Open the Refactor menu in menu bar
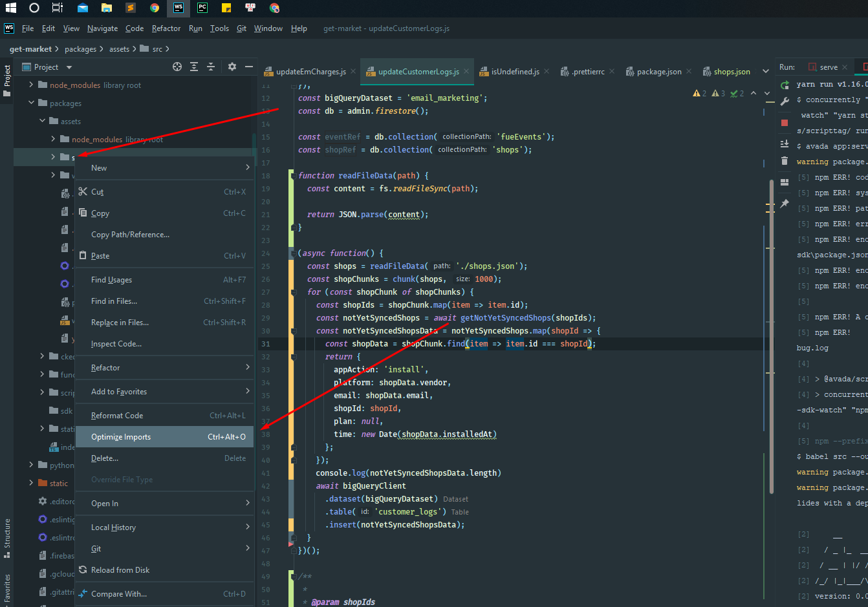This screenshot has height=607, width=868. pyautogui.click(x=166, y=28)
